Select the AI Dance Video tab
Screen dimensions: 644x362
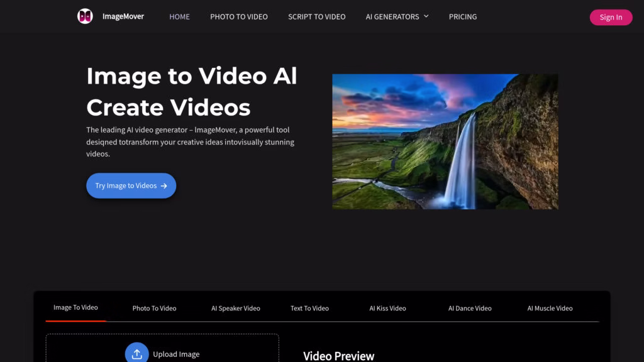469,308
